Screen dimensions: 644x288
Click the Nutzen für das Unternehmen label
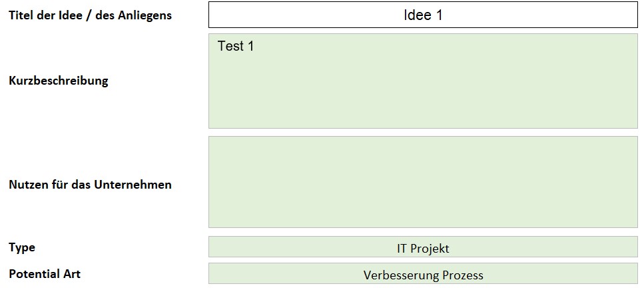[x=90, y=184]
